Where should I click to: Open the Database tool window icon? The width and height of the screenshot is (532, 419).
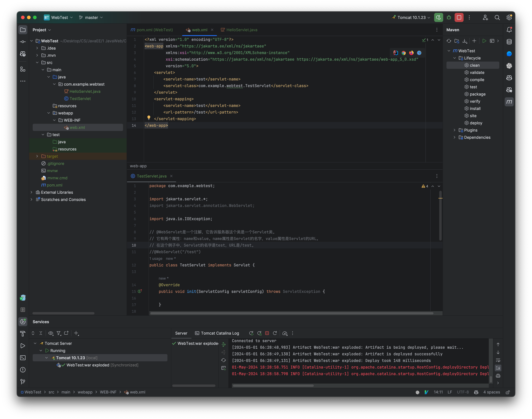[509, 42]
